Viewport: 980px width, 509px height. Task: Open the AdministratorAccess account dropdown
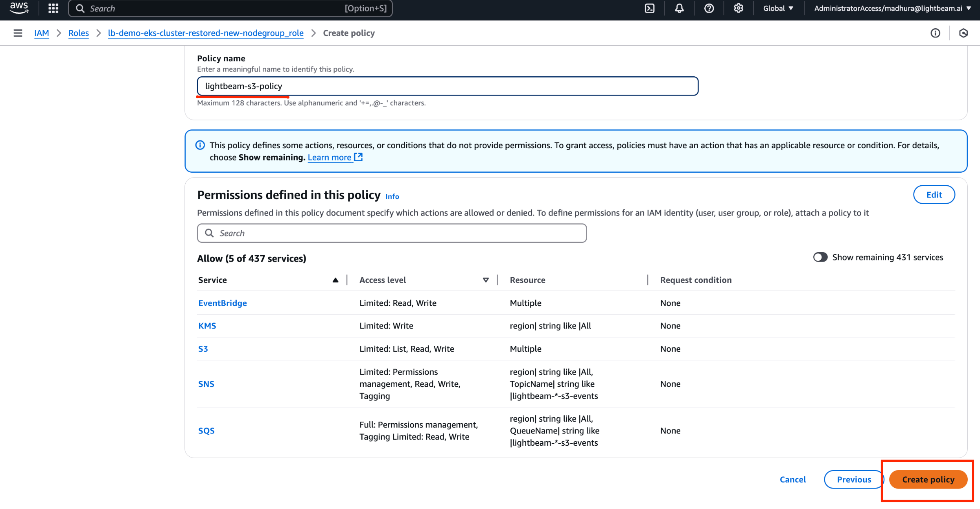point(892,8)
